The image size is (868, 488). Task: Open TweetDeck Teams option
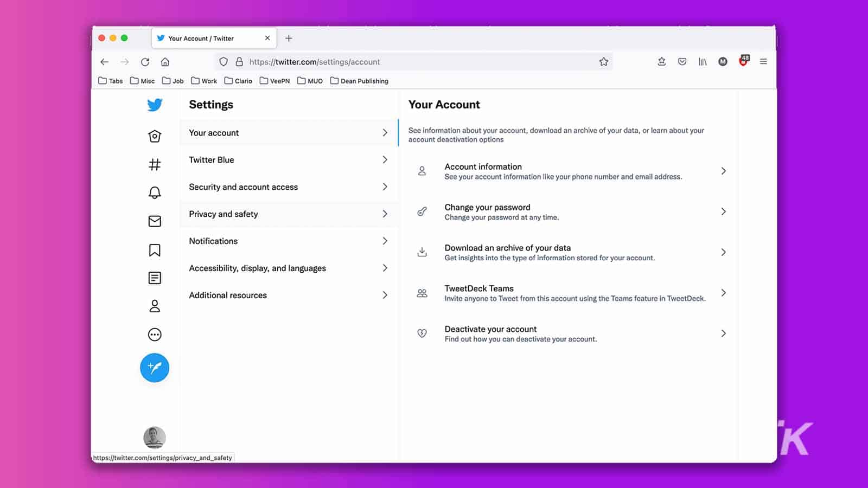pos(569,293)
